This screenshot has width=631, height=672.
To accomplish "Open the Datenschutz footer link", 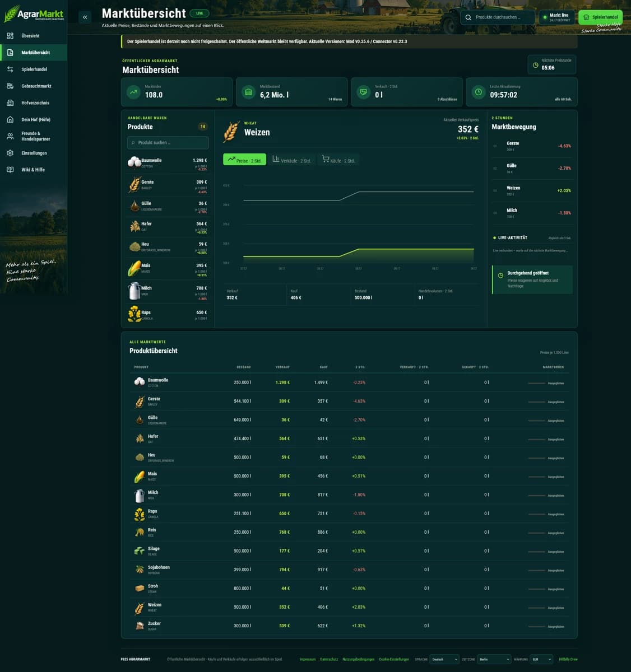I will click(329, 659).
